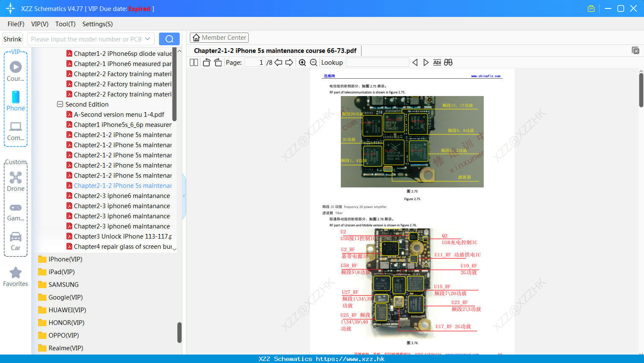Image resolution: width=644 pixels, height=363 pixels.
Task: Select Phone category in sidebar
Action: 16,101
